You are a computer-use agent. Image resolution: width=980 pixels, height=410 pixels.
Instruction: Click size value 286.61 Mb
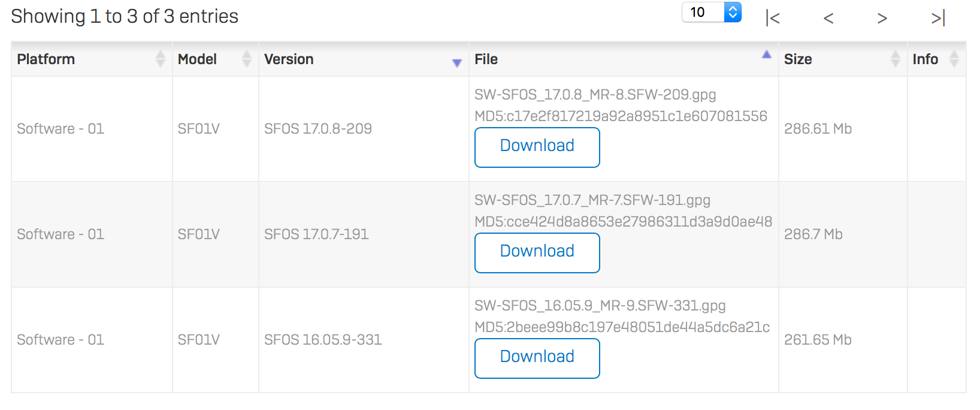click(818, 129)
